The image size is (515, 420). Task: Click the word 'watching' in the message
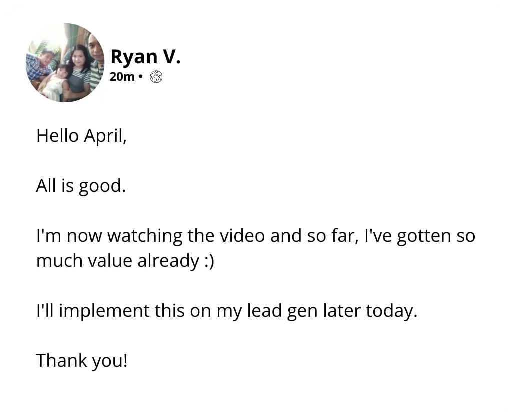[145, 236]
